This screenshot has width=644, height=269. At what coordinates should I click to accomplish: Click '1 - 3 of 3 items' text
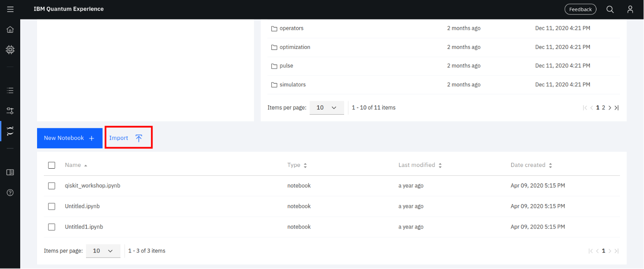(147, 251)
